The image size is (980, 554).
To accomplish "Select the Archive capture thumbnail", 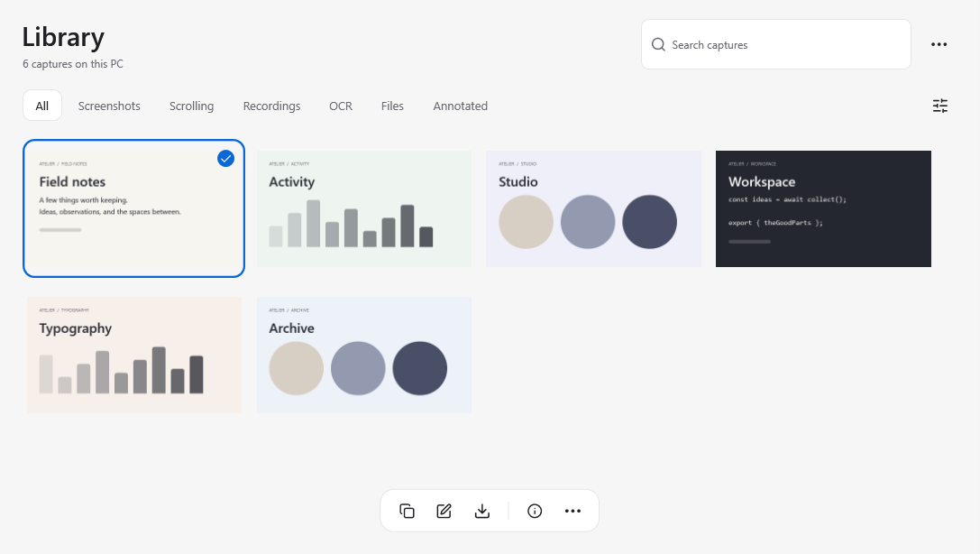I will click(x=363, y=355).
